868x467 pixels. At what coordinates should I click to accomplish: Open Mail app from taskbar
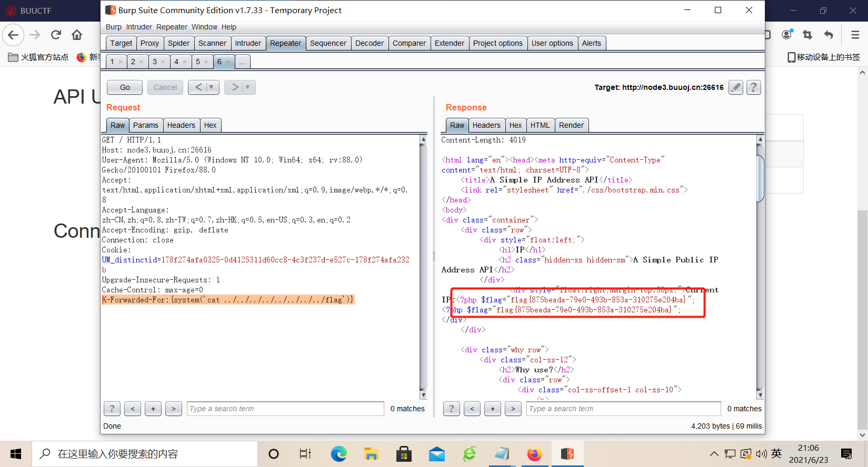tap(436, 454)
